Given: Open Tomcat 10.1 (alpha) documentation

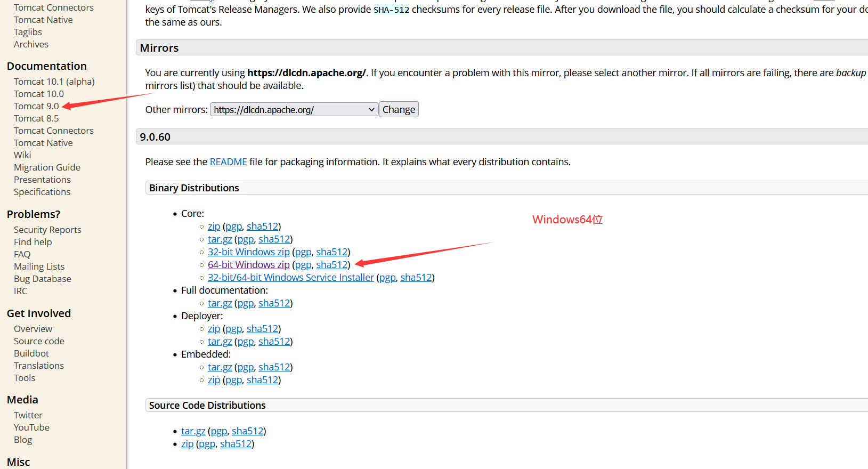Looking at the screenshot, I should pyautogui.click(x=54, y=82).
